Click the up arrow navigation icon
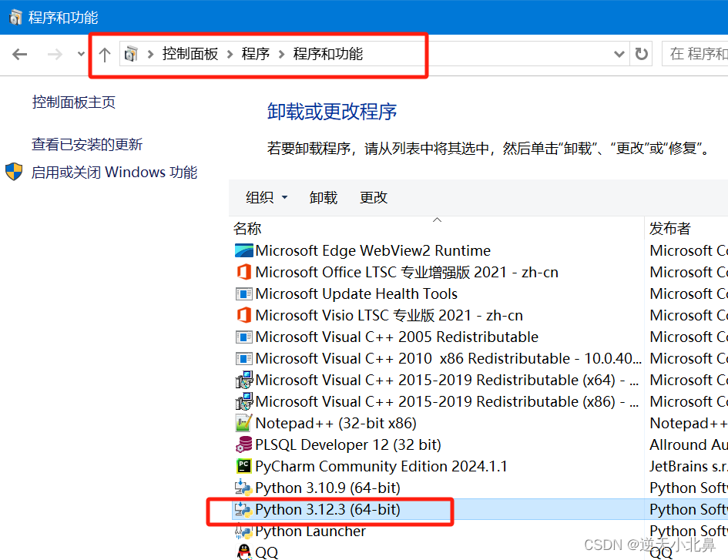Viewport: 728px width, 560px height. [x=105, y=54]
